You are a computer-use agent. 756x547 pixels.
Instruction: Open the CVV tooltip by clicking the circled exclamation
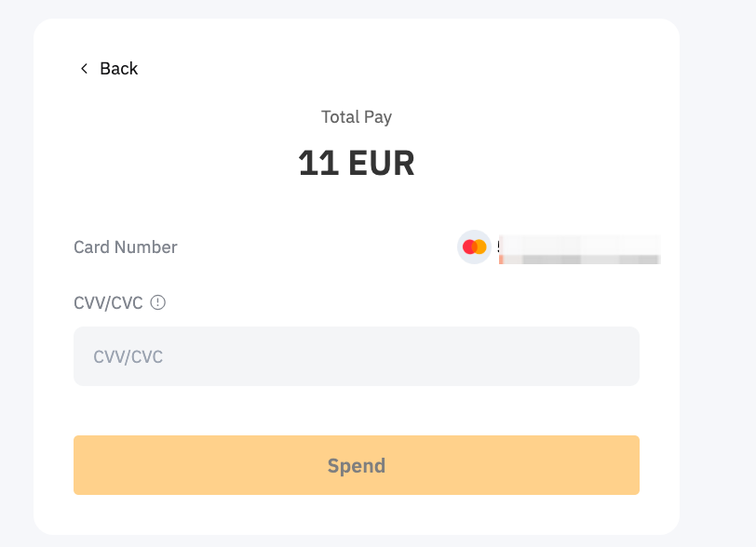point(157,301)
